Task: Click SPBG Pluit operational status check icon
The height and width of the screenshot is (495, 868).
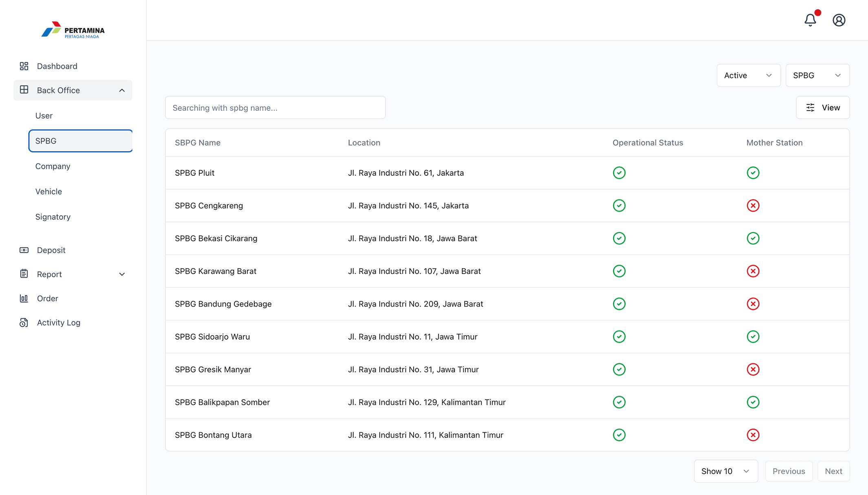Action: 619,173
